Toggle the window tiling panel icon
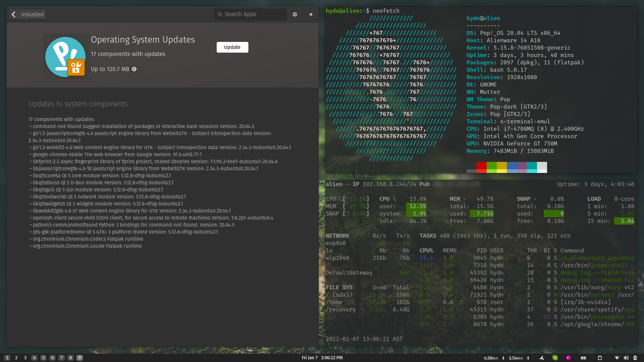 [583, 358]
